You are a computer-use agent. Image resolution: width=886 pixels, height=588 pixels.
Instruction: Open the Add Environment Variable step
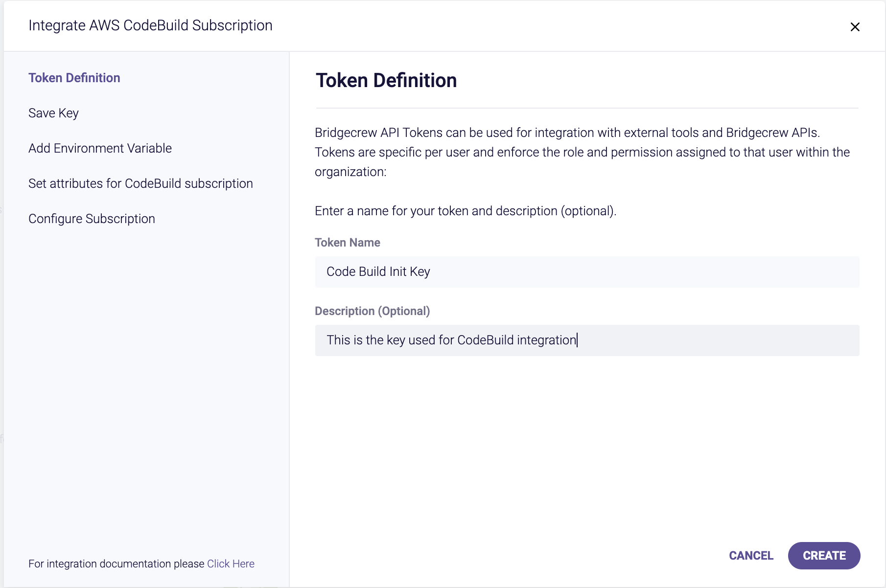(100, 148)
